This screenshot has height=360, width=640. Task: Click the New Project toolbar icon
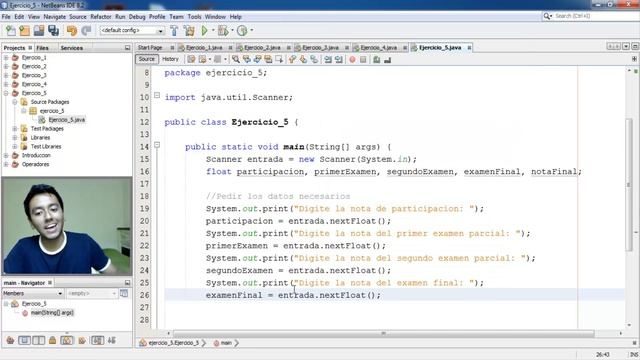(24, 31)
